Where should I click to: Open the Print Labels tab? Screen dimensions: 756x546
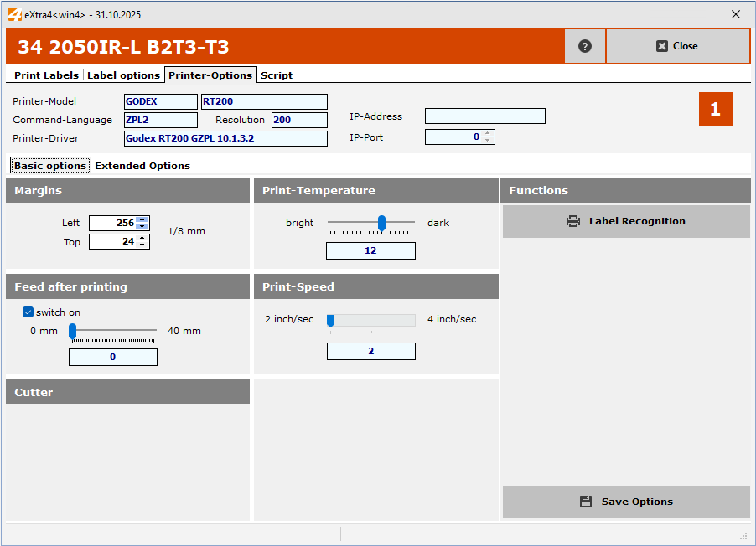[47, 75]
